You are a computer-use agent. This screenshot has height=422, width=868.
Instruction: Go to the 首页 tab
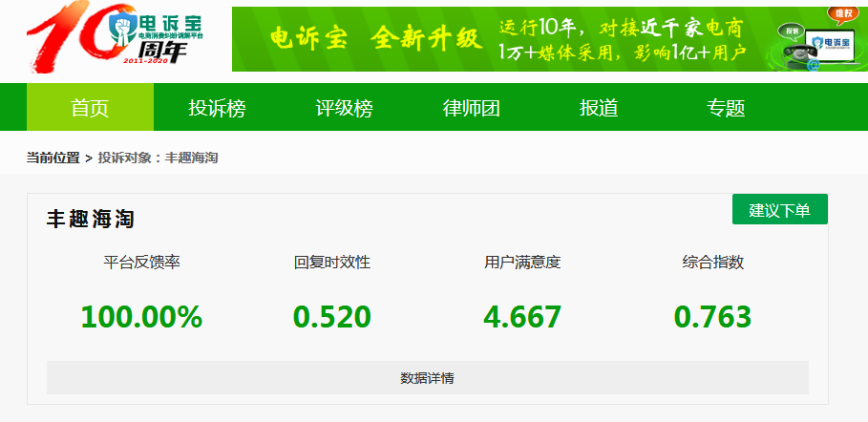(x=90, y=108)
